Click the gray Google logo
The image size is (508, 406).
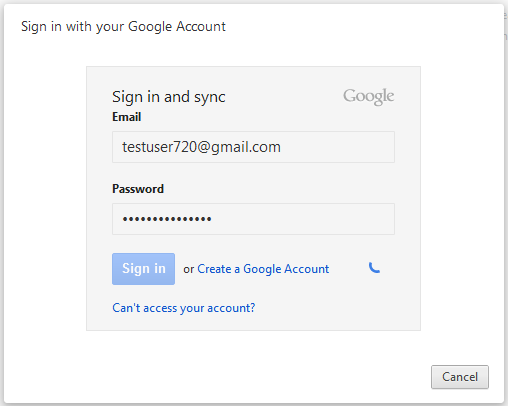click(x=369, y=97)
